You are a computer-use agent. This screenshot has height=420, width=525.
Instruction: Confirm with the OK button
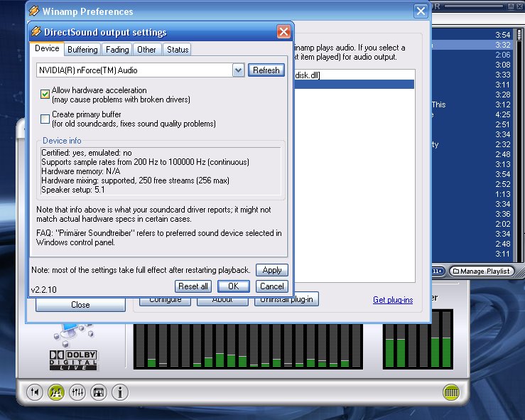pyautogui.click(x=233, y=286)
